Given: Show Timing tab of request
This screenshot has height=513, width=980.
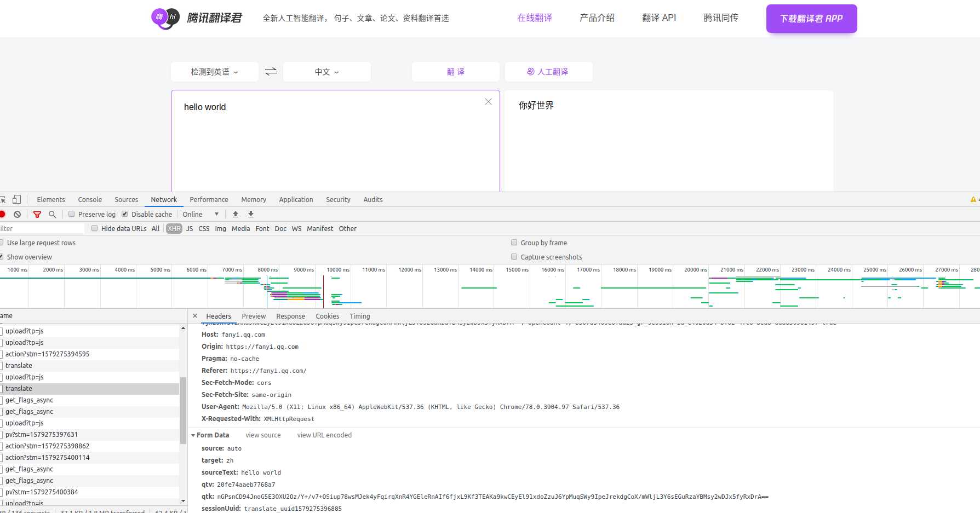Looking at the screenshot, I should [x=360, y=316].
